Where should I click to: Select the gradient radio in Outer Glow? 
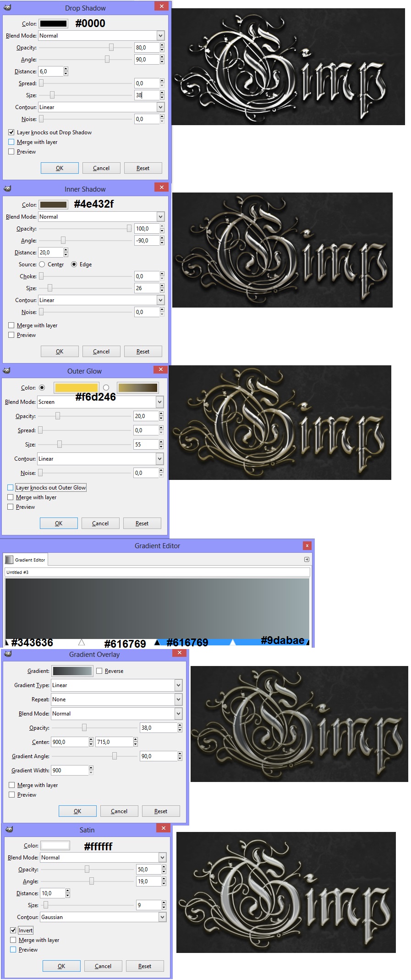[106, 387]
